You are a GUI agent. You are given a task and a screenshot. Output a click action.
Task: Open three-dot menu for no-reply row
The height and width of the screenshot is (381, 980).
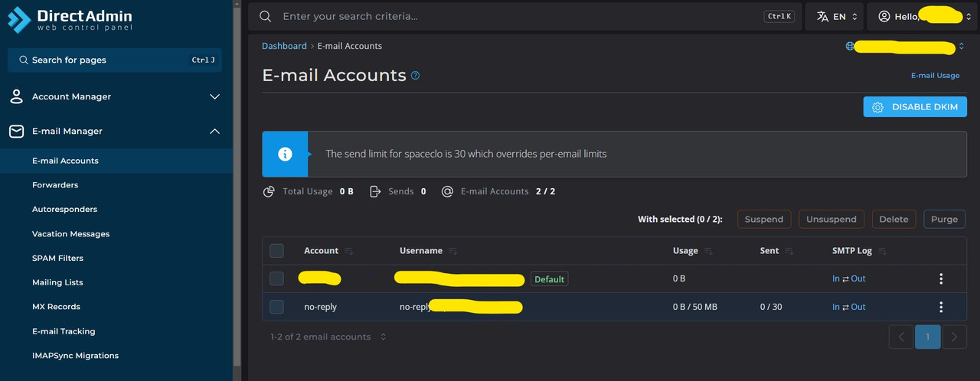(x=941, y=307)
